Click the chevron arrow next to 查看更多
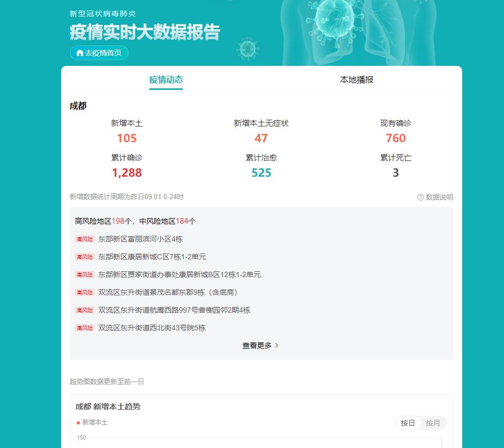Screen dimensions: 504x448 [276, 346]
